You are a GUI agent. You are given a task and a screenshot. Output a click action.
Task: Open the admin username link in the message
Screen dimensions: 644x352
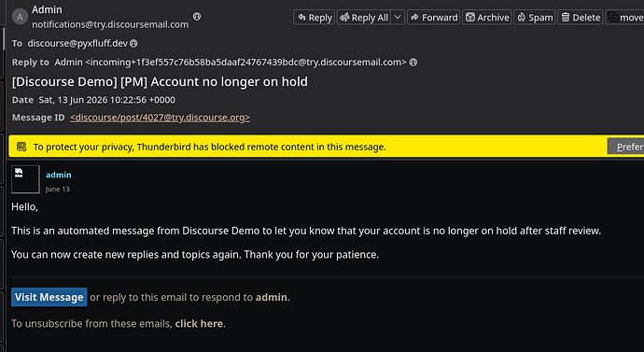click(58, 175)
